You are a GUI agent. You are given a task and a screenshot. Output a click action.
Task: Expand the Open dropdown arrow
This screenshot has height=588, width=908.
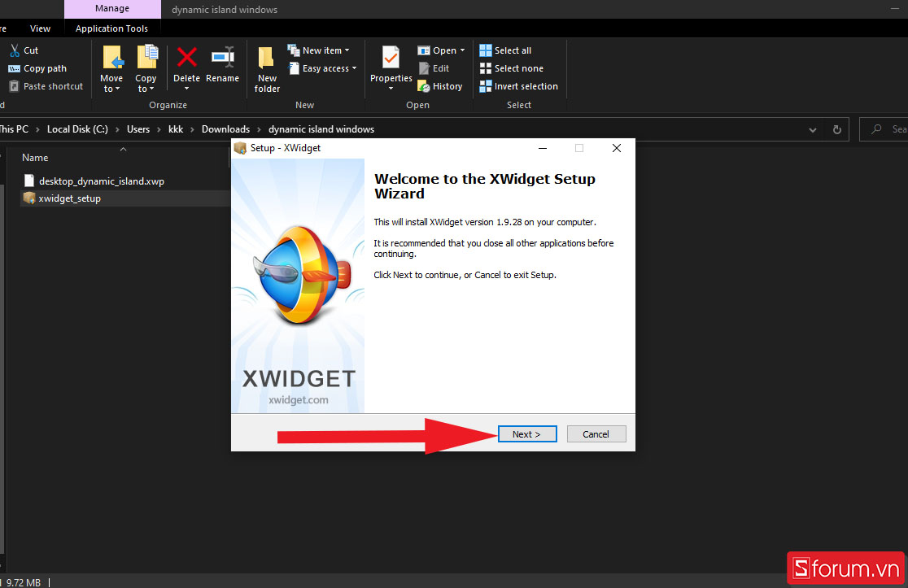coord(463,50)
